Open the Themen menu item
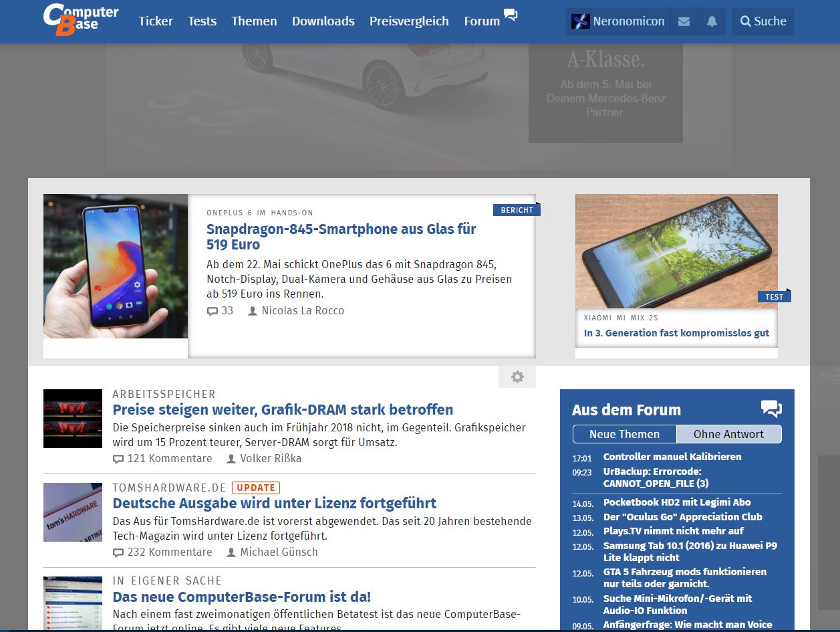The image size is (840, 632). [254, 21]
